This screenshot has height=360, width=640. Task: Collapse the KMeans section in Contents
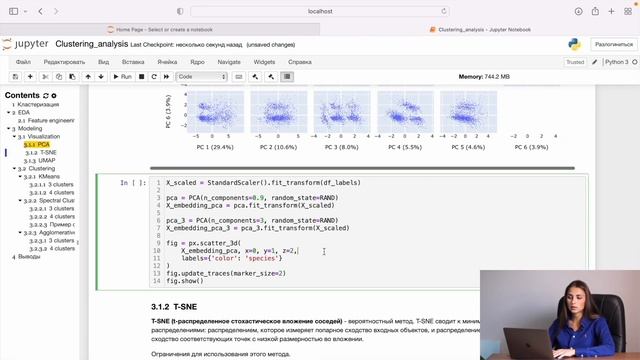point(20,176)
